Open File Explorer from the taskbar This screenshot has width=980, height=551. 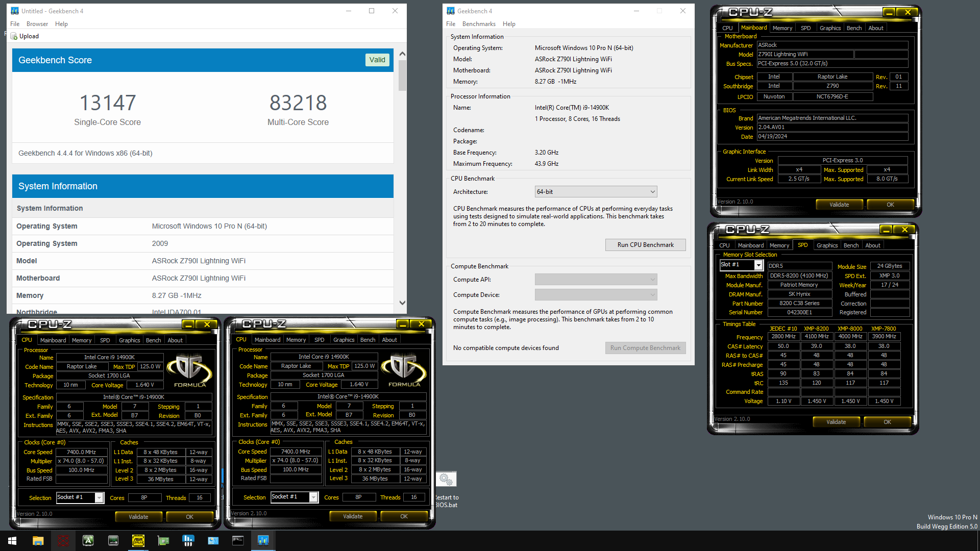coord(38,541)
